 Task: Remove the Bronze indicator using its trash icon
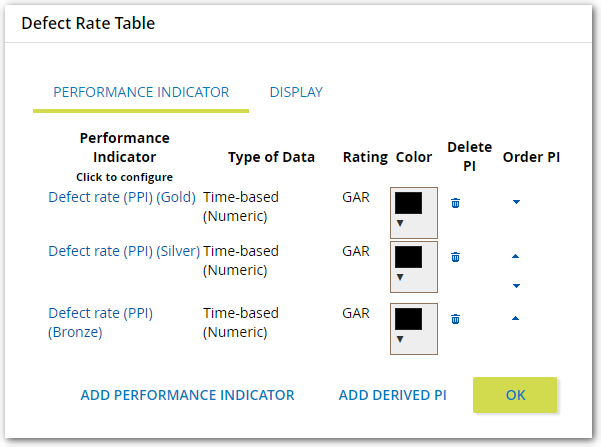tap(455, 319)
